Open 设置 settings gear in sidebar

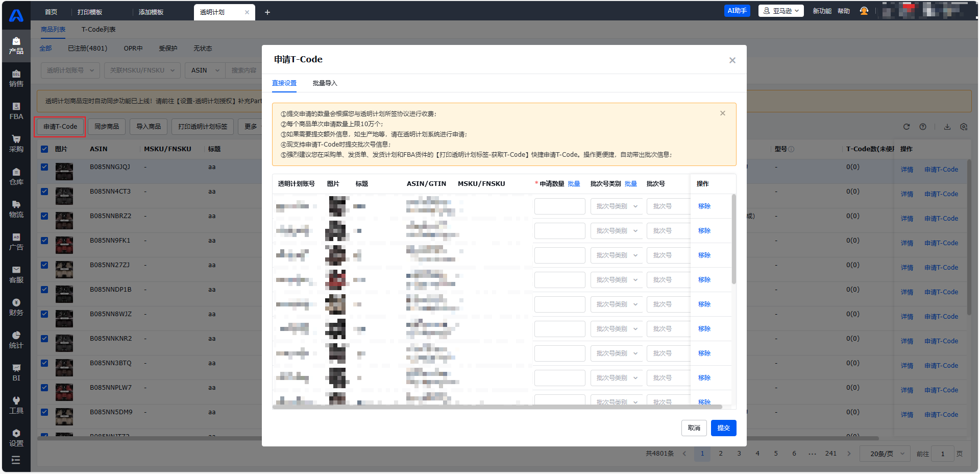[16, 438]
